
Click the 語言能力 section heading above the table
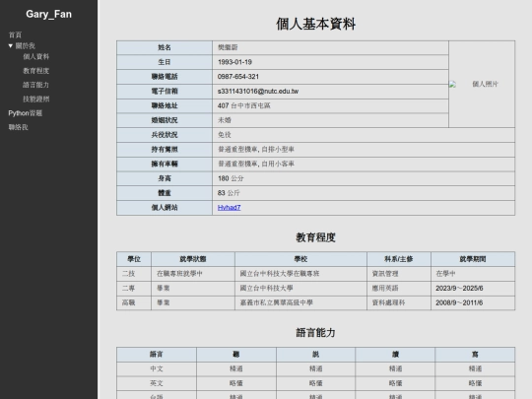tap(315, 333)
